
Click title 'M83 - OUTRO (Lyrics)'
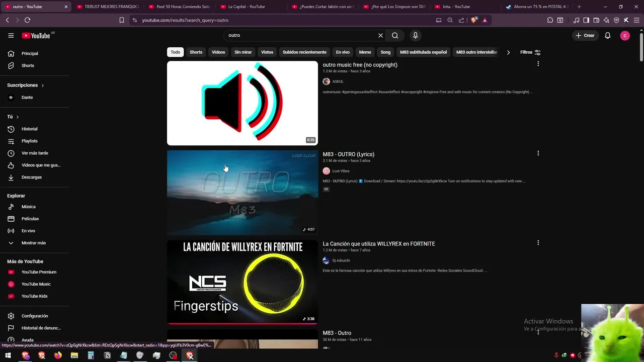(x=349, y=154)
